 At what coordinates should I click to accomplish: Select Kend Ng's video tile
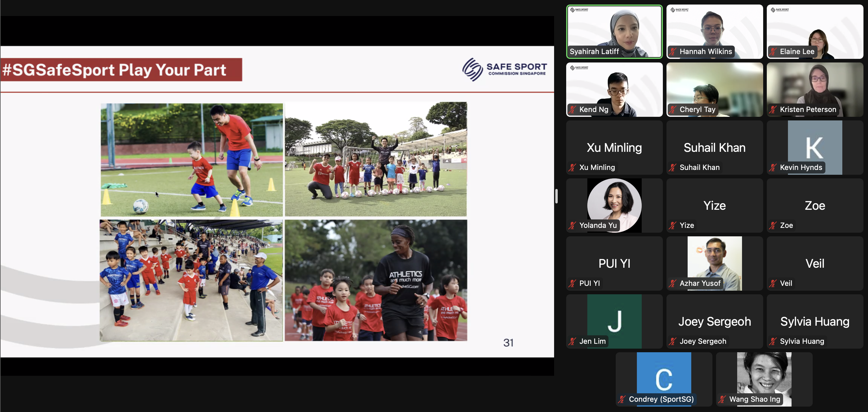614,90
